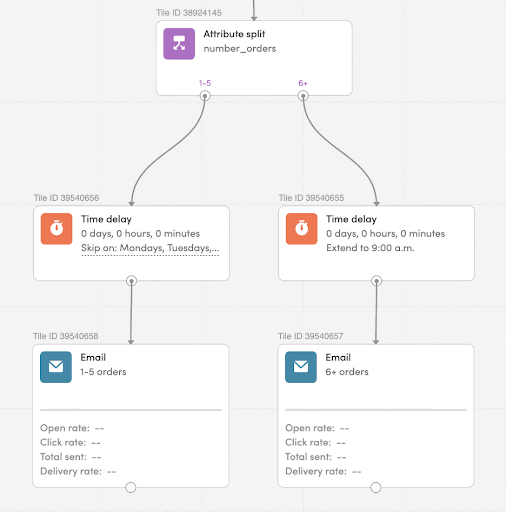Click the blue envelope icon for 6+ orders
This screenshot has width=506, height=512.
pyautogui.click(x=301, y=367)
